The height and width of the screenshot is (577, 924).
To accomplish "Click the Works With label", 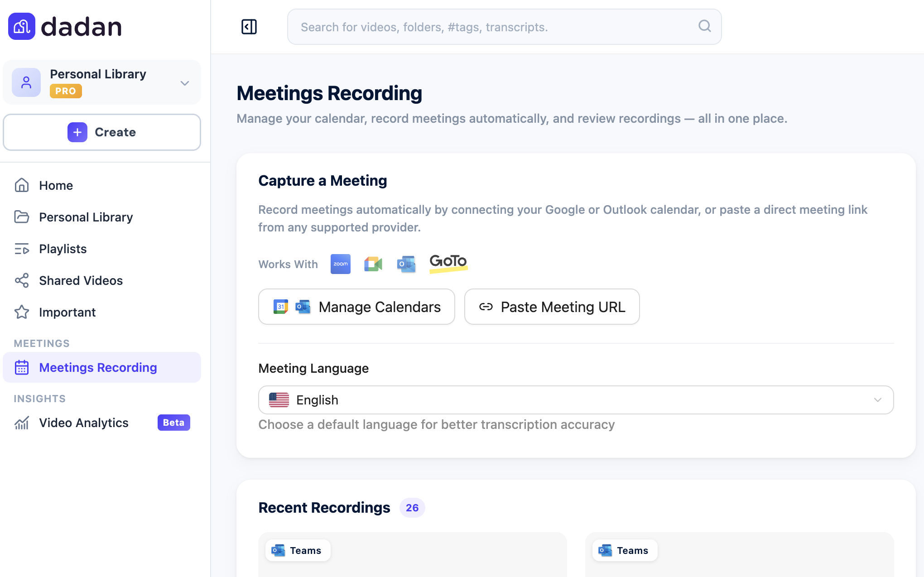I will pos(288,264).
